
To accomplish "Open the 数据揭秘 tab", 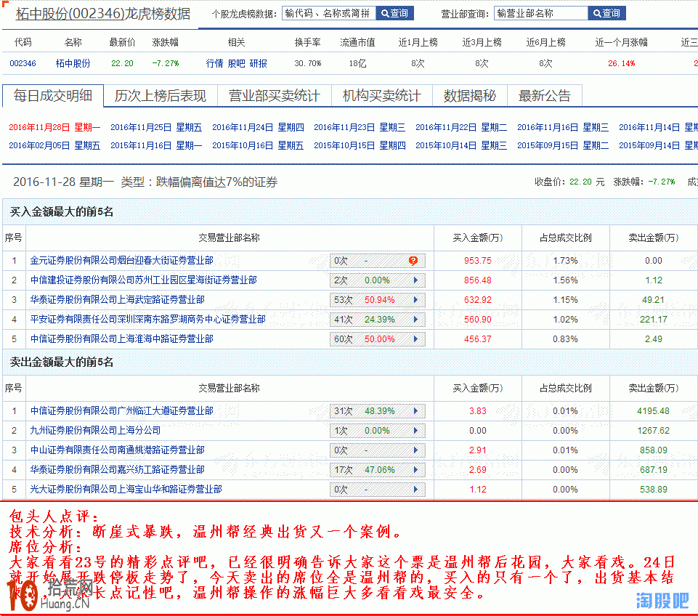I will click(x=470, y=96).
